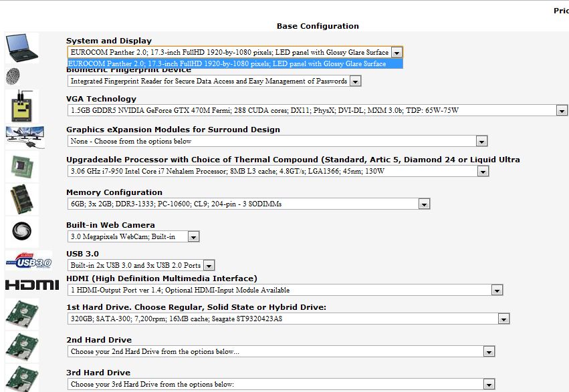
Task: Click the fingerprint icon
Action: (x=13, y=76)
